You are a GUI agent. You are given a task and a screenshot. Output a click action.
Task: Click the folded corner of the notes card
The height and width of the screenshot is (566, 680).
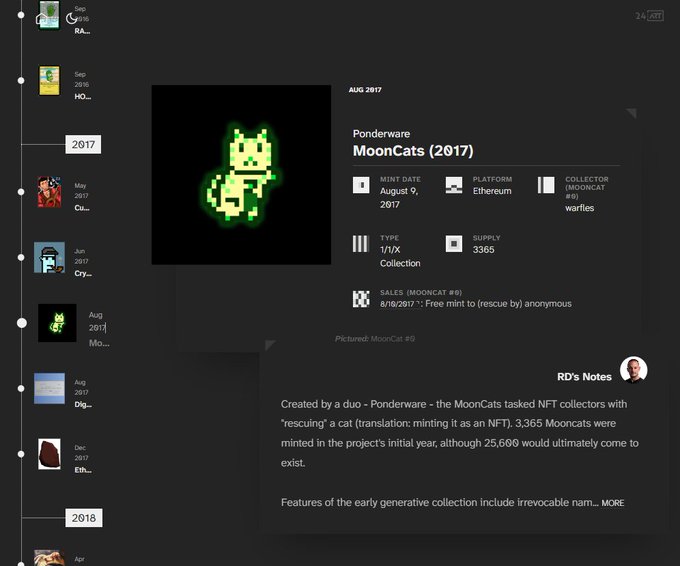coord(270,345)
